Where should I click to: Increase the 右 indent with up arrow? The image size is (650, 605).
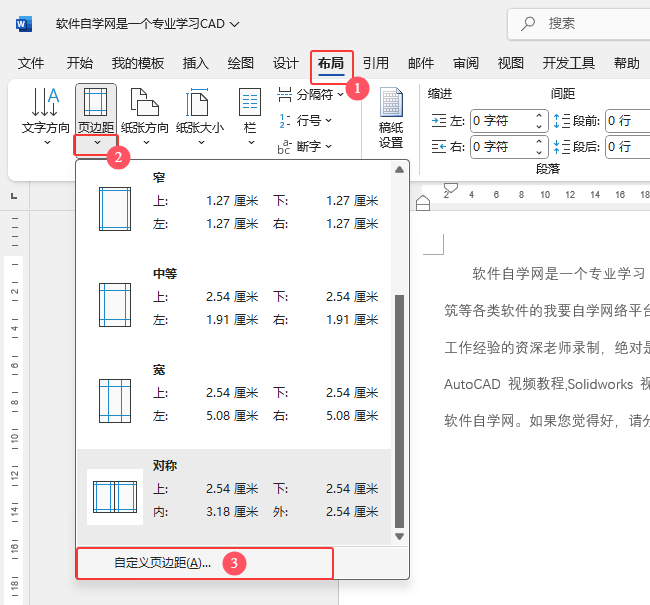539,141
